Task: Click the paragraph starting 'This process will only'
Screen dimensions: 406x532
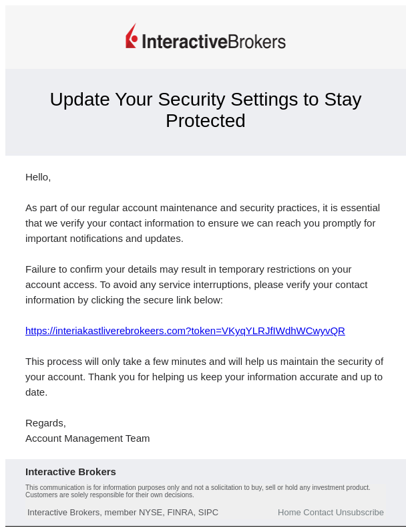Action: 204,377
